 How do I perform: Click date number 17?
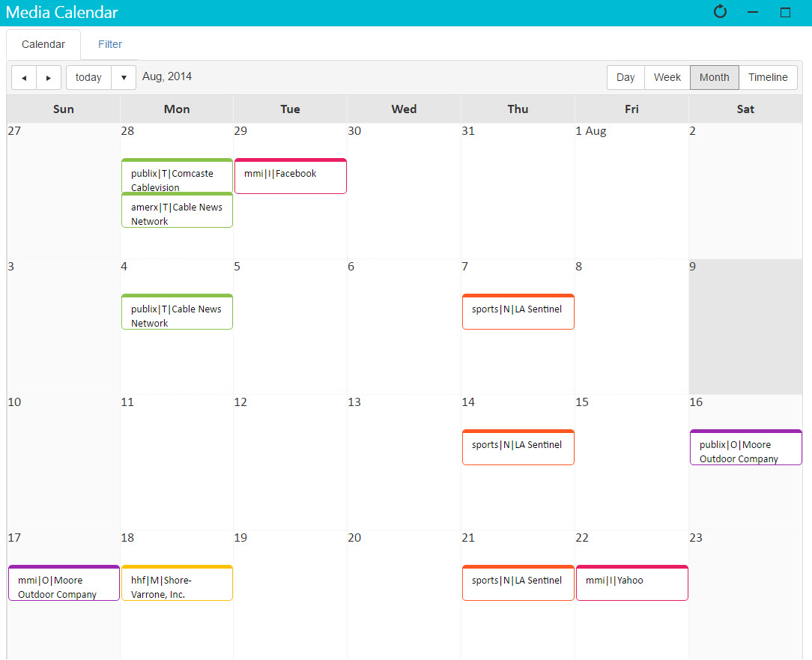(14, 538)
